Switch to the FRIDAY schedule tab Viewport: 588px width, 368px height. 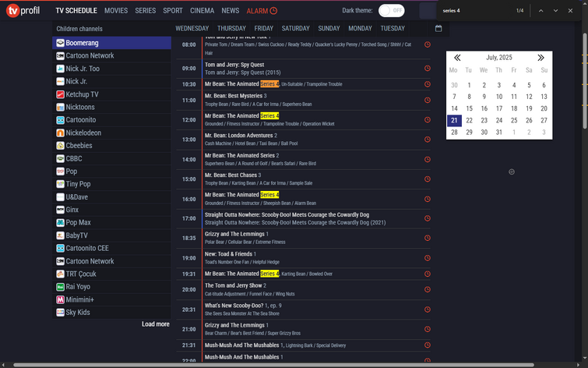pos(263,29)
